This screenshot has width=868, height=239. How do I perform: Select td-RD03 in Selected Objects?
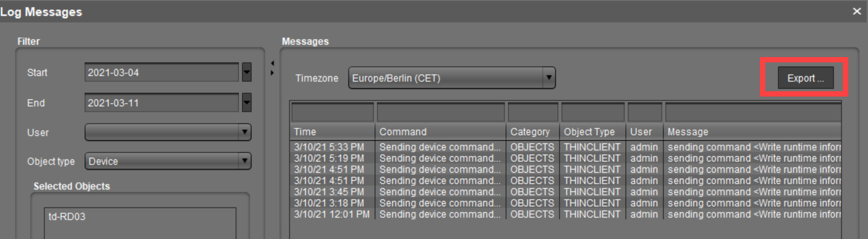pos(67,217)
